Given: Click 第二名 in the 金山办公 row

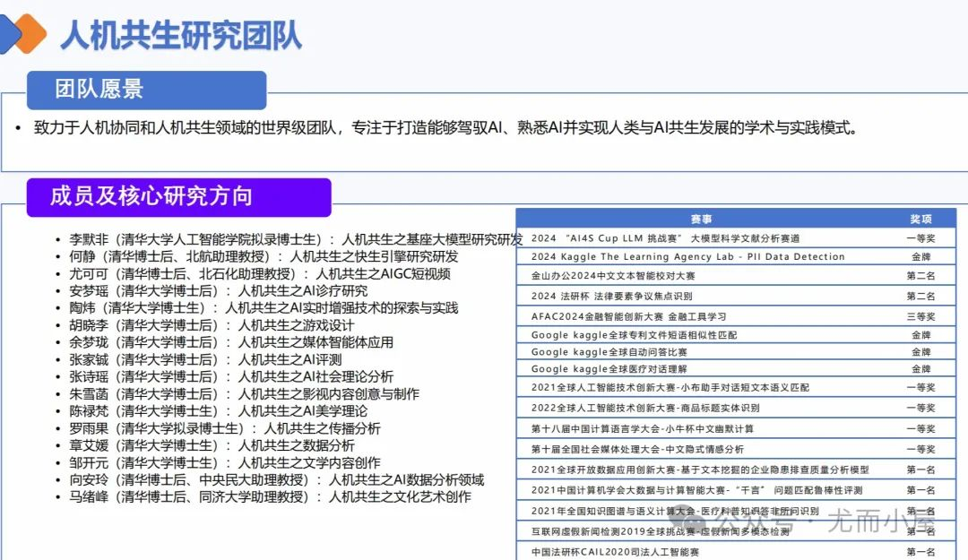Looking at the screenshot, I should coord(920,276).
